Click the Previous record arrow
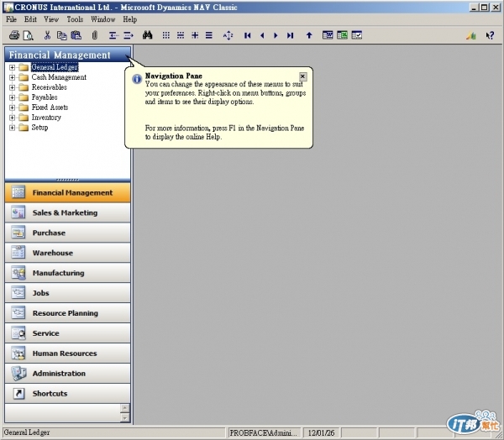 pyautogui.click(x=262, y=35)
